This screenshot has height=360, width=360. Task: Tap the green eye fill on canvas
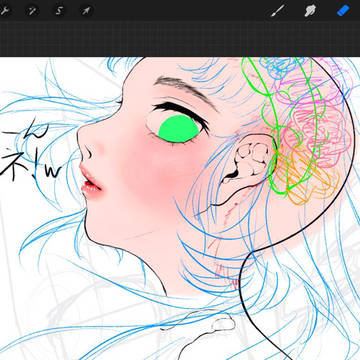[178, 129]
